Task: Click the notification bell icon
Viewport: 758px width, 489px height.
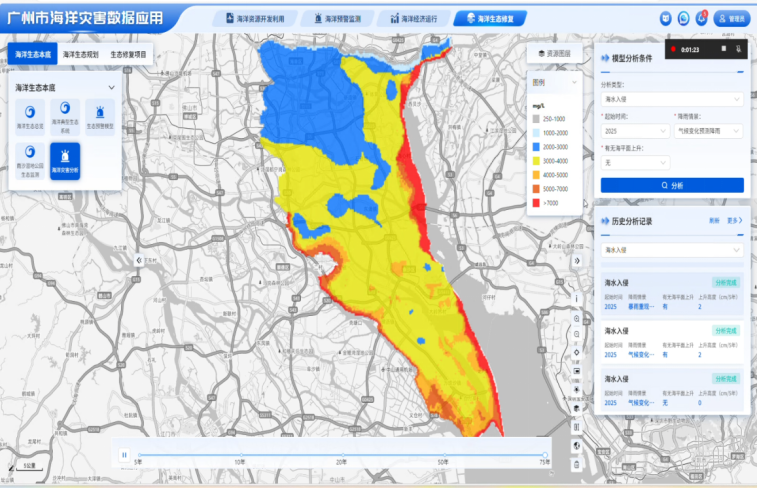Action: 701,18
